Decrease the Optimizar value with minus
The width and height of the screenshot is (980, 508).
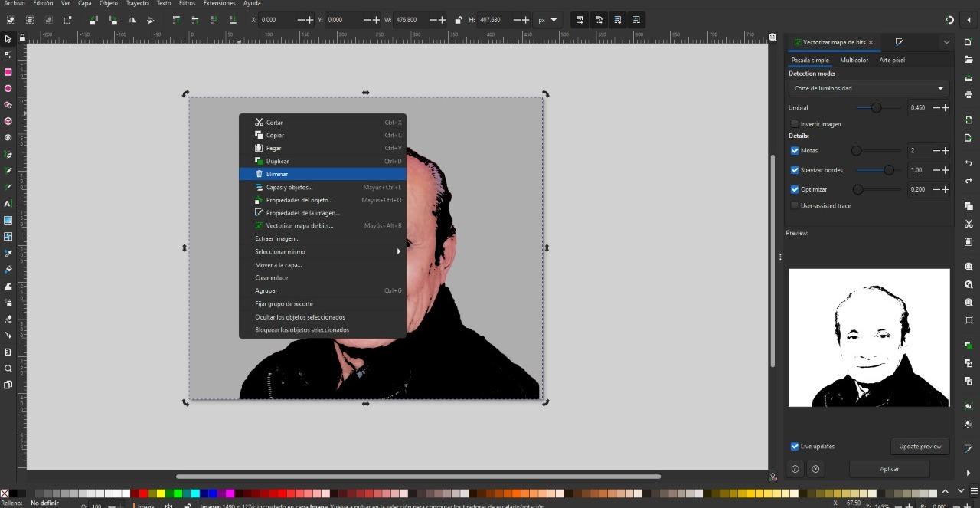tap(935, 189)
